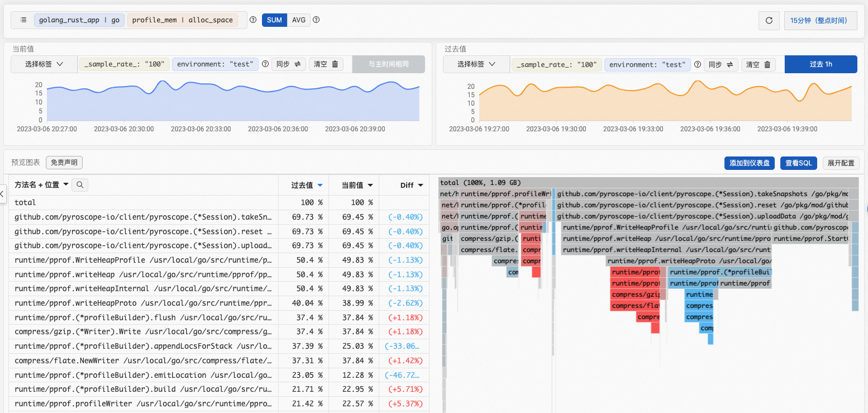The height and width of the screenshot is (413, 868).
Task: Click flame graph total (100%, 1.09 GB) bar
Action: click(x=648, y=183)
